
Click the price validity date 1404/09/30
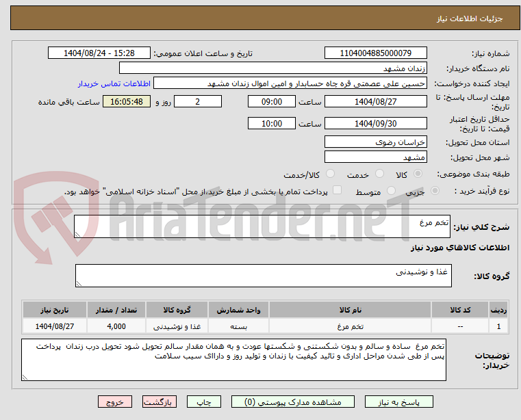click(x=375, y=123)
